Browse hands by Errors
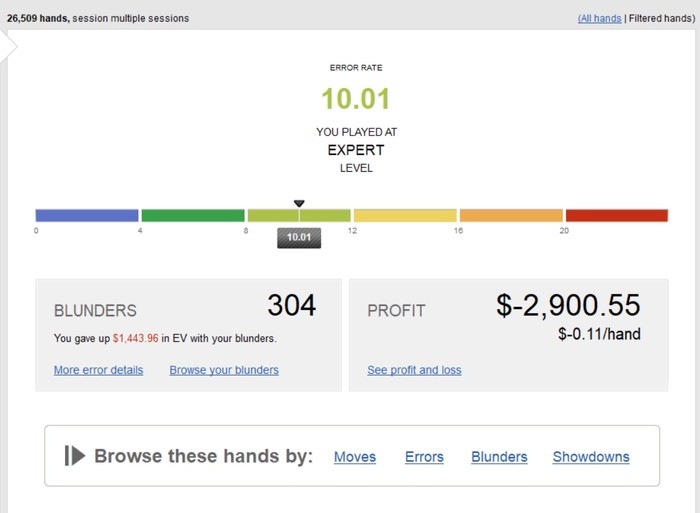This screenshot has height=513, width=700. [x=424, y=457]
